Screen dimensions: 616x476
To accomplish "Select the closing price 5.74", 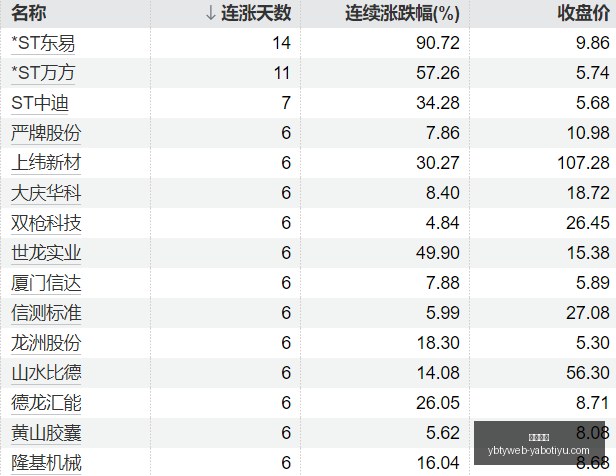I will tap(593, 73).
